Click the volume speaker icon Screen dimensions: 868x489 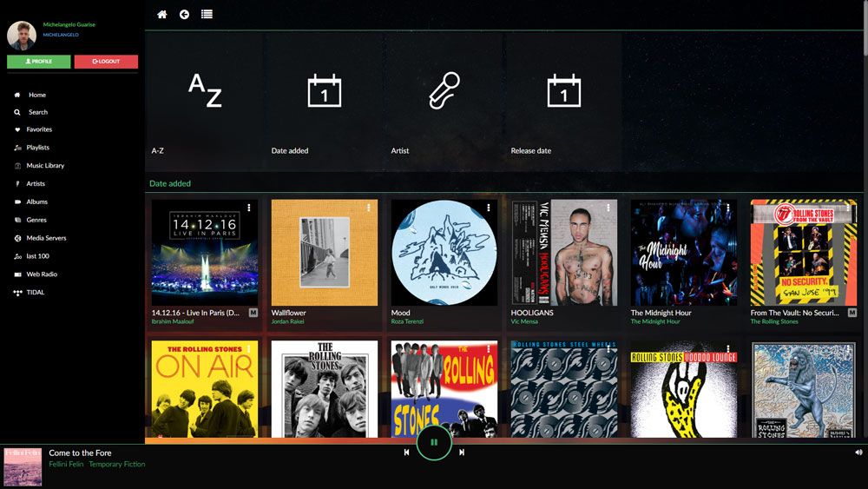(x=858, y=452)
